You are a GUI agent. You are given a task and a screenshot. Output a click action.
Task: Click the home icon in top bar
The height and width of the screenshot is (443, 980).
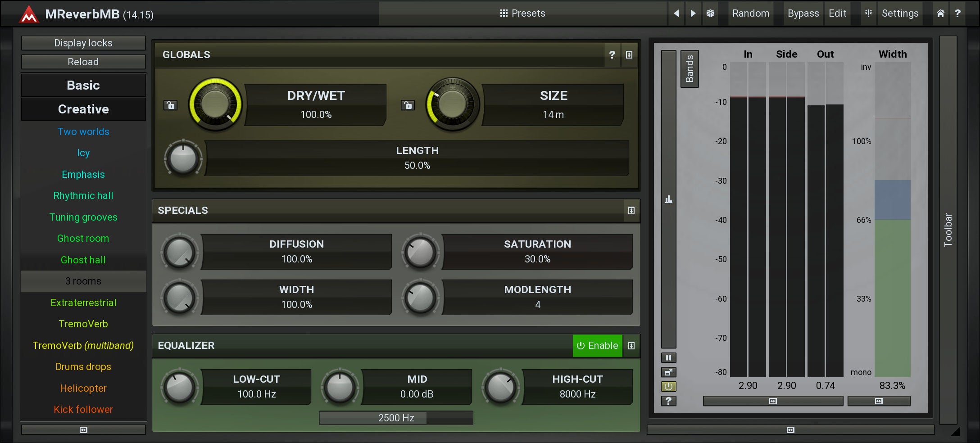[x=940, y=14]
